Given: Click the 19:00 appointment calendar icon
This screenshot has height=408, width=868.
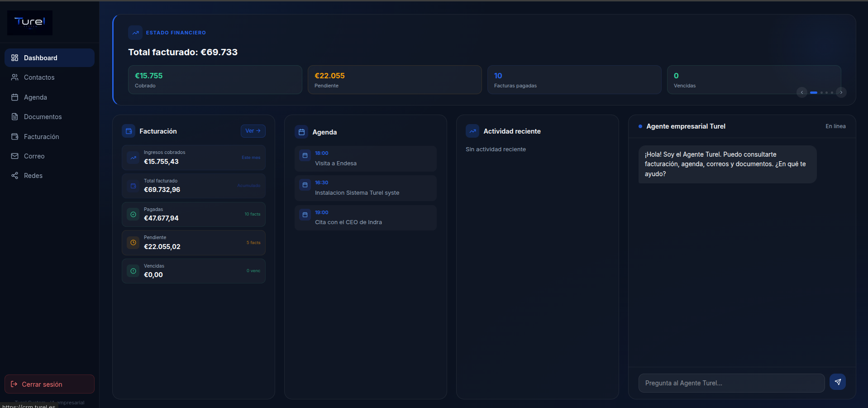Looking at the screenshot, I should click(x=305, y=215).
